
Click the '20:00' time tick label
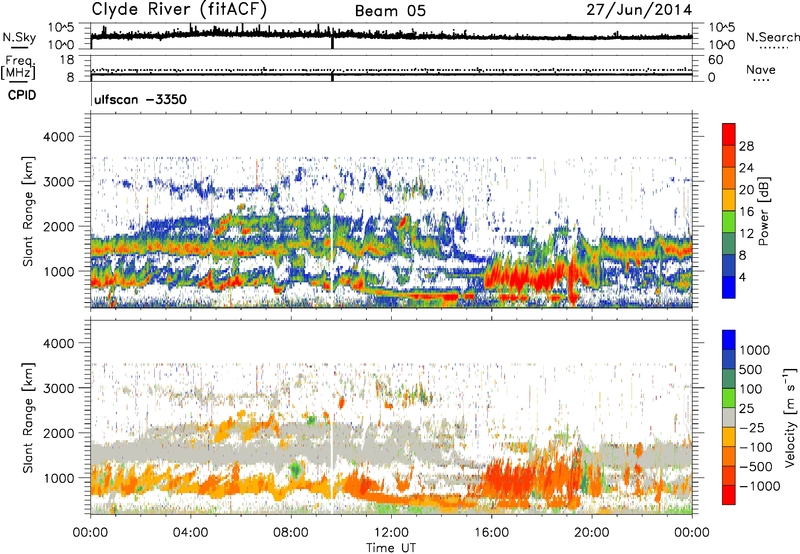[x=591, y=533]
